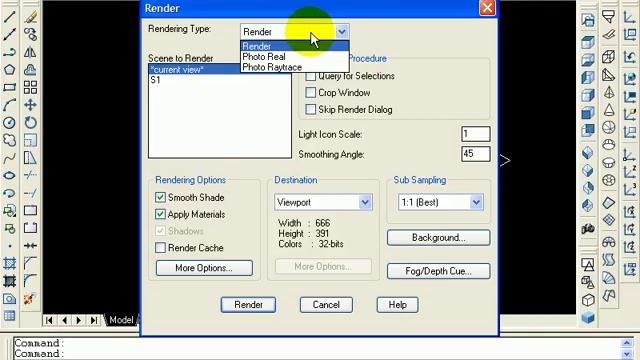Open the Fog/Depth Cue settings
640x360 pixels.
point(438,271)
